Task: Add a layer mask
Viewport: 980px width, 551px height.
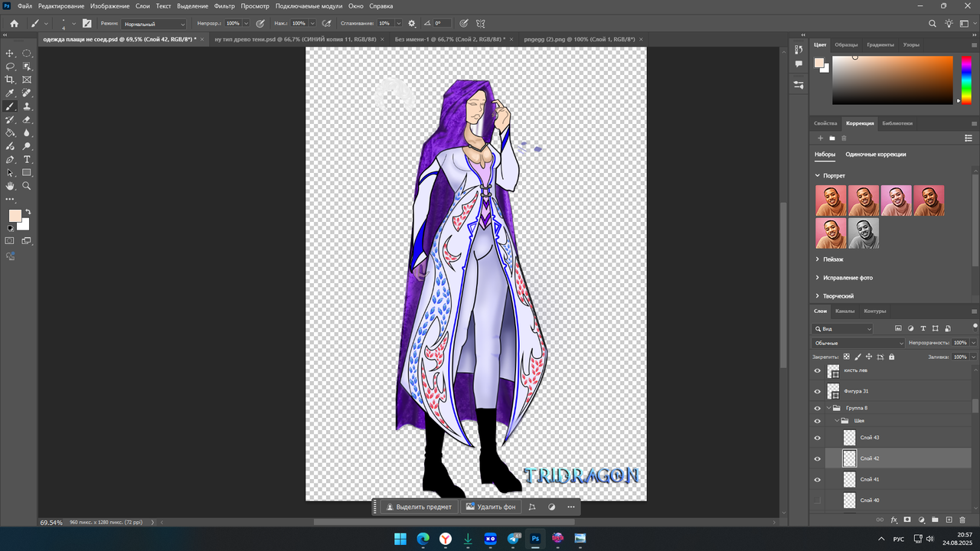Action: 907,520
